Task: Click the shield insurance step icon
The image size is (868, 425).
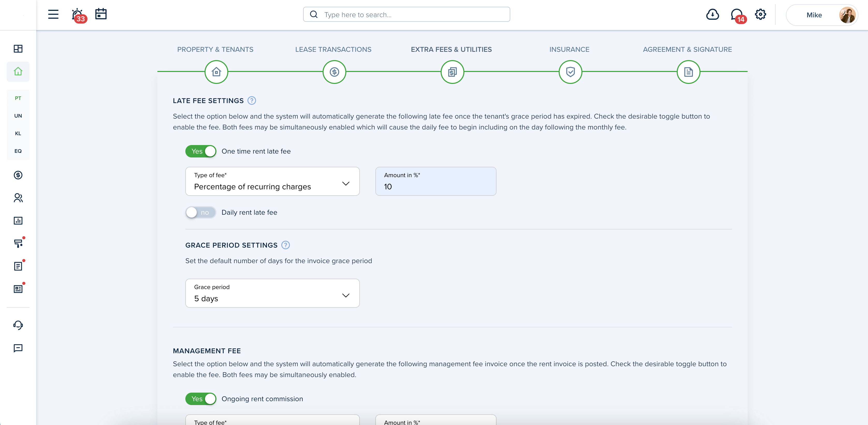Action: tap(571, 72)
